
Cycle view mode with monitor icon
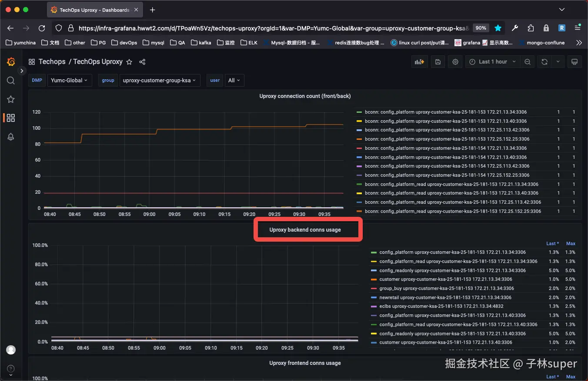tap(574, 62)
